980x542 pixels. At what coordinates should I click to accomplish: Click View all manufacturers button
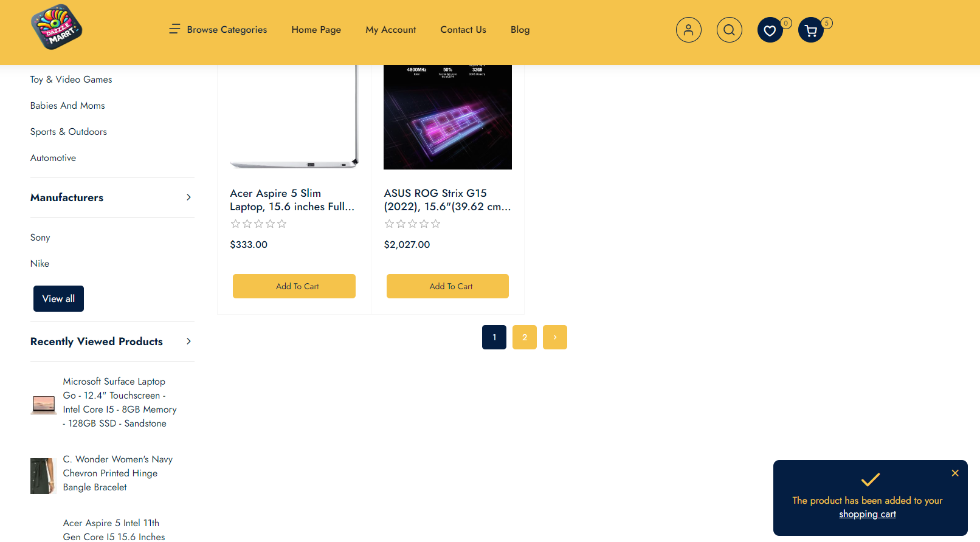tap(58, 298)
